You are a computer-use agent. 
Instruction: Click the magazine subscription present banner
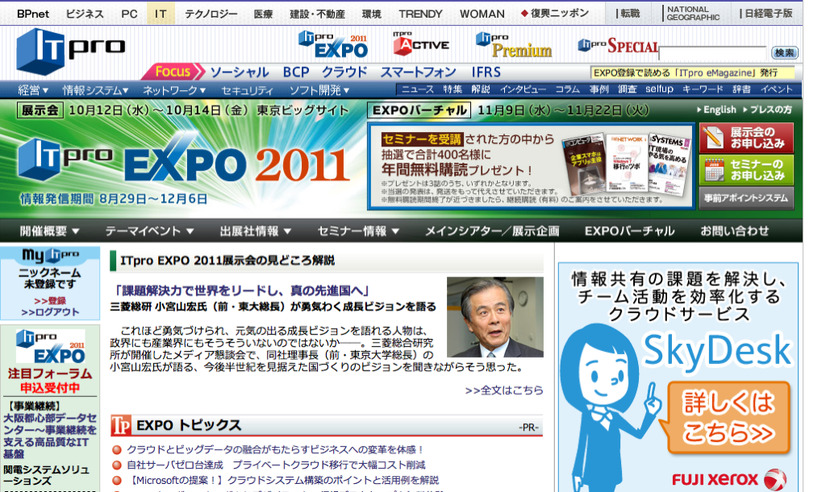(531, 166)
